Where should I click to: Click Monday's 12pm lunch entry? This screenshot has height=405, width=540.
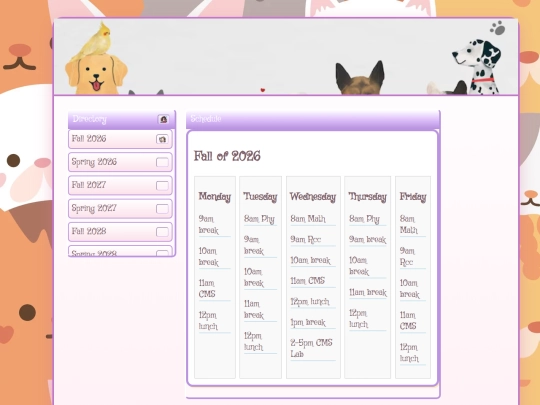(215, 321)
